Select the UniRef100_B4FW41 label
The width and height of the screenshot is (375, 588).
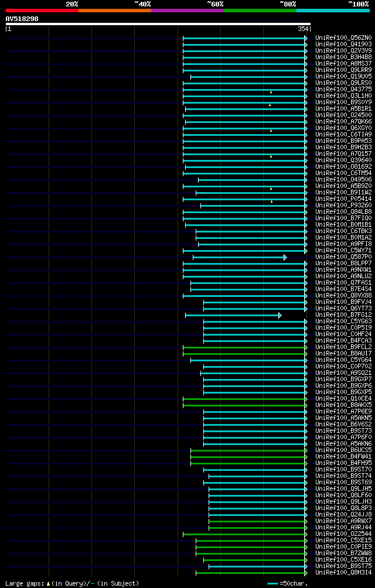pos(343,456)
